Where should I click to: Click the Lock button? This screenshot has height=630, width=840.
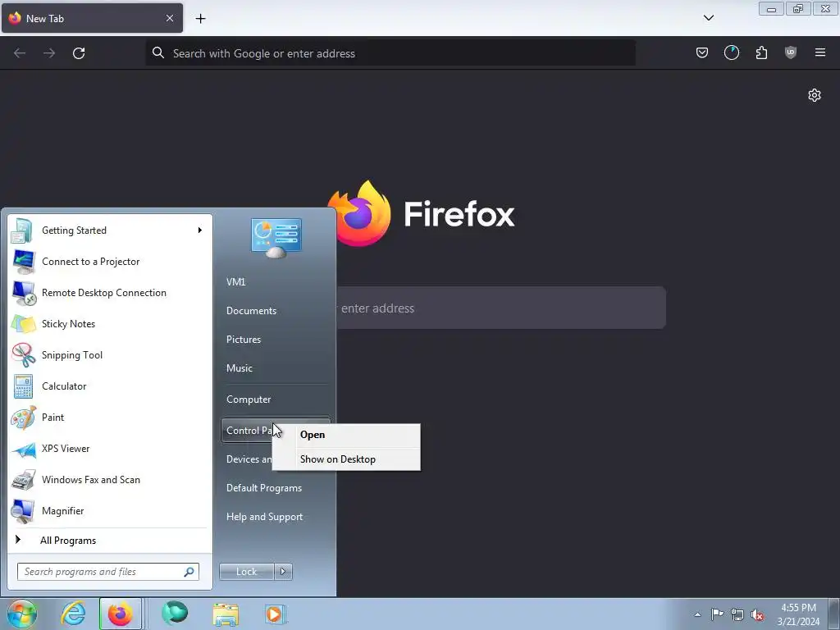pos(246,572)
